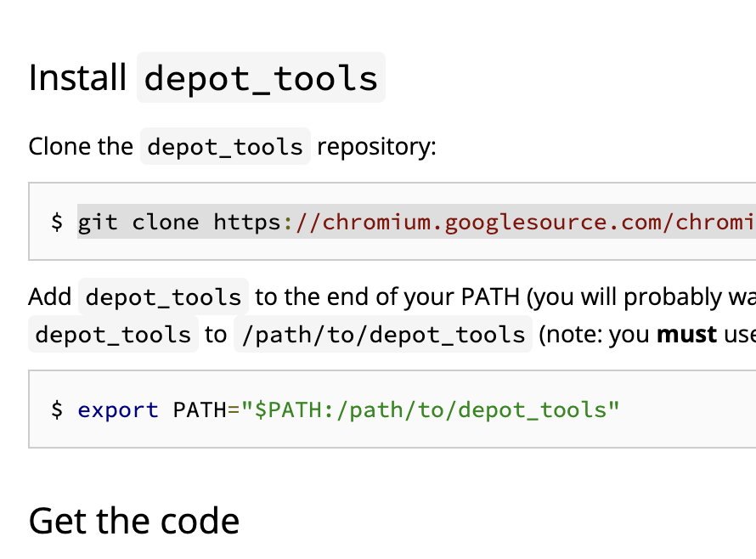Screen dimensions: 756x559
Task: Click the 'Install depot_tools' heading
Action: [207, 77]
